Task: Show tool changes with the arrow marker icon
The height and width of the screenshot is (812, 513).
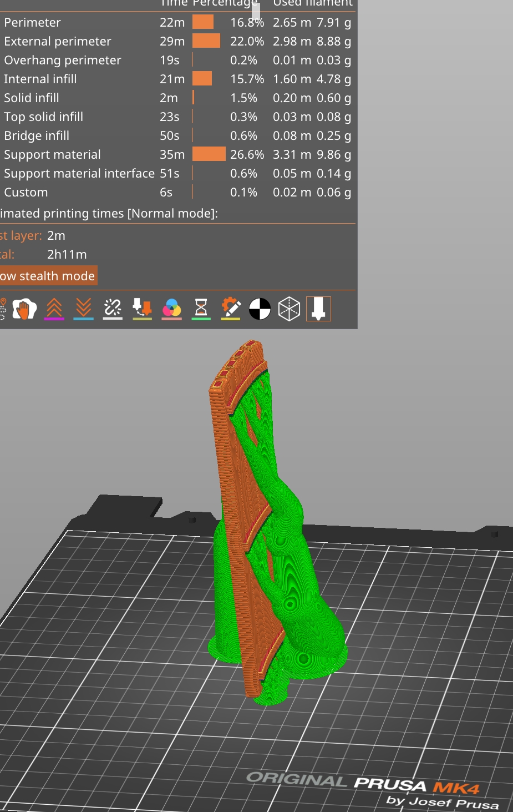Action: (142, 309)
